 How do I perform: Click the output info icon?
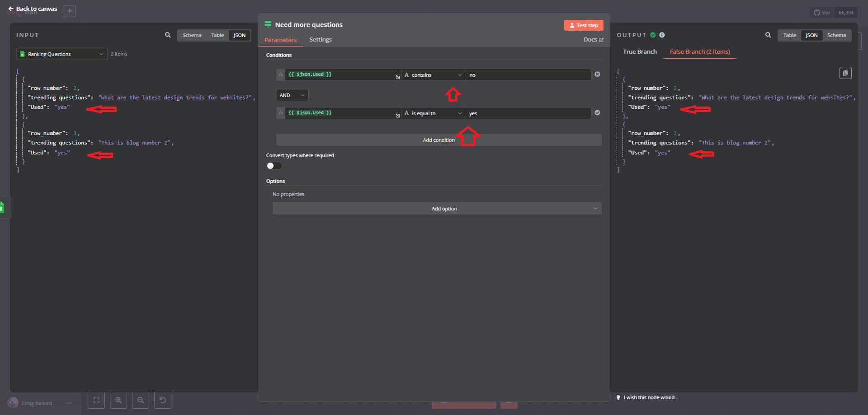(x=662, y=35)
